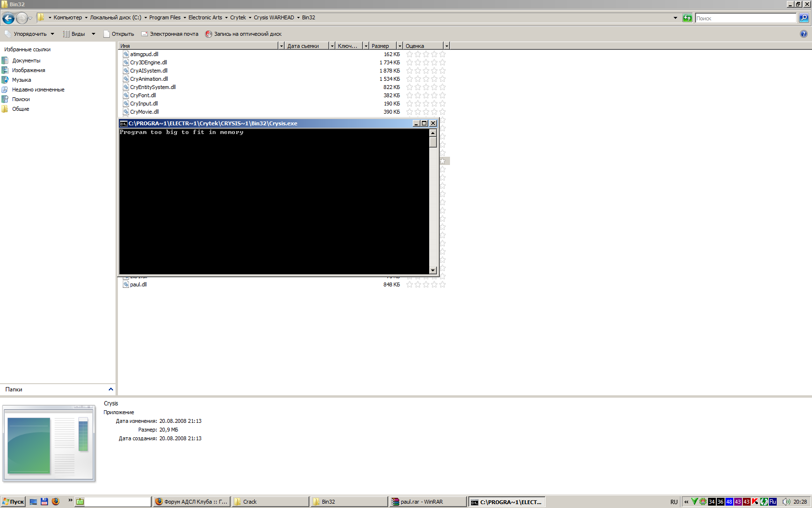812x508 pixels.
Task: Open the Explorer help question mark icon
Action: [803, 34]
